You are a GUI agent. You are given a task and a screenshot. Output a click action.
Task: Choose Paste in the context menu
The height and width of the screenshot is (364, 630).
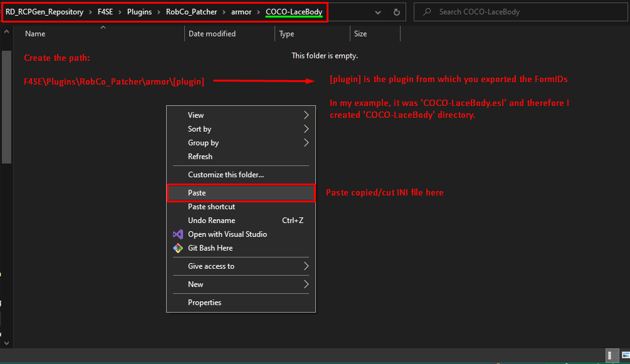[241, 193]
